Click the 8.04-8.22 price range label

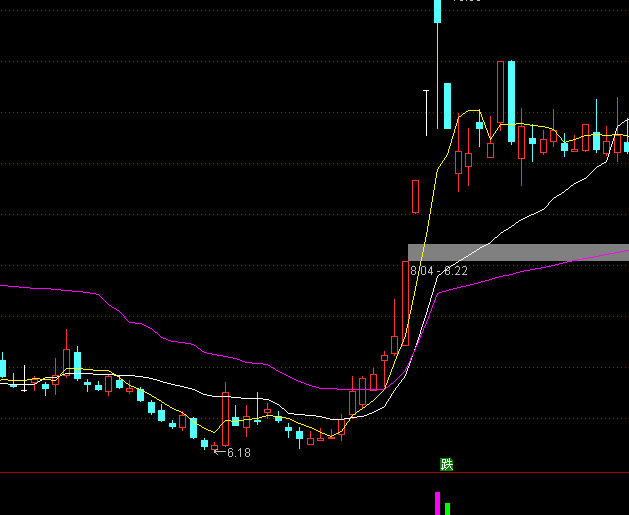pos(438,271)
